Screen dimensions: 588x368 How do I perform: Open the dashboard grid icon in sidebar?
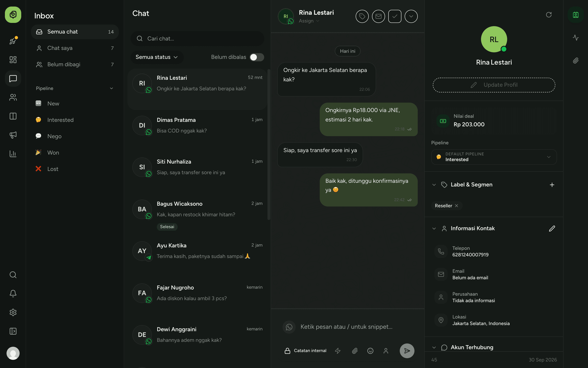tap(13, 60)
